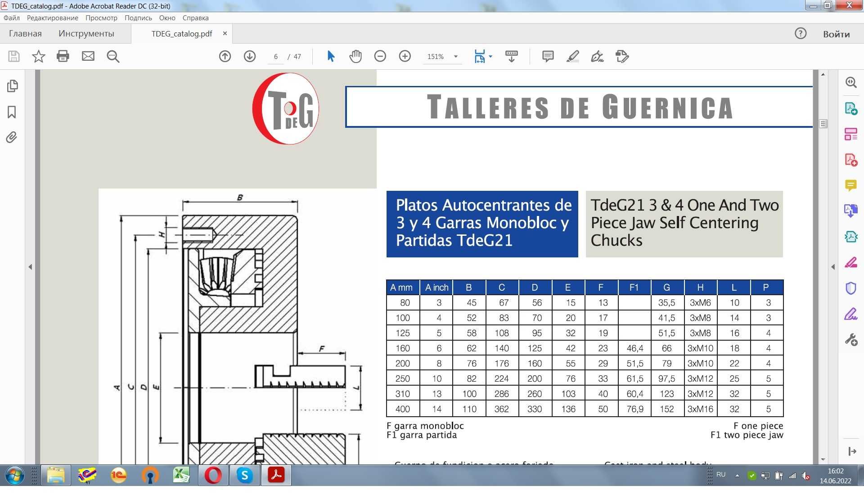Zoom in with the plus icon
The height and width of the screenshot is (504, 864).
(x=405, y=56)
